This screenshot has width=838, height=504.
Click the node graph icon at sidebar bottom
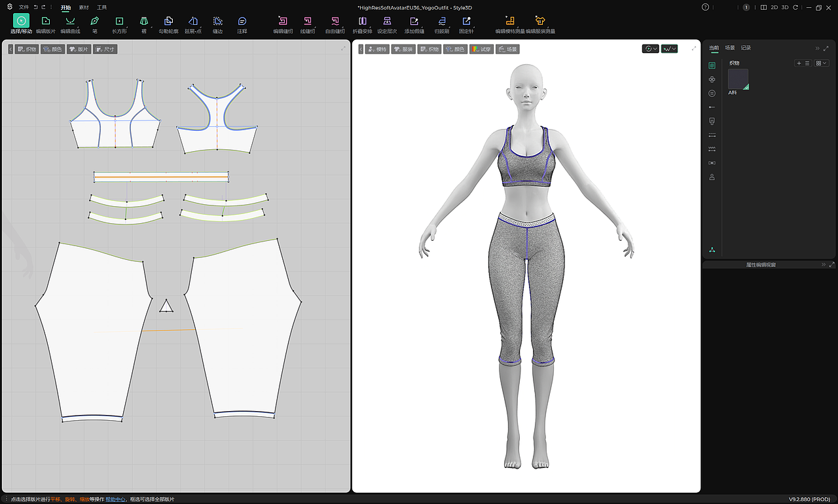712,250
